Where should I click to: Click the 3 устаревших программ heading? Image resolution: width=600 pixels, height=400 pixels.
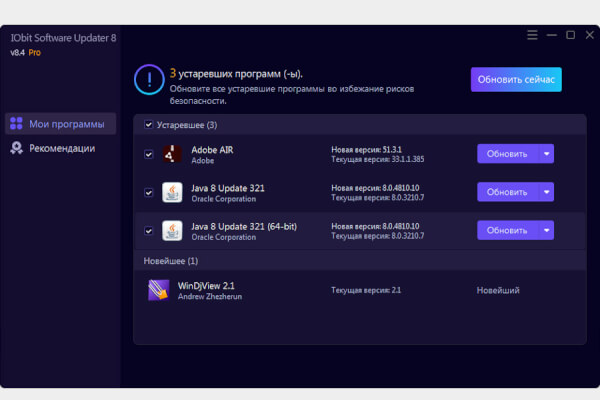click(236, 73)
